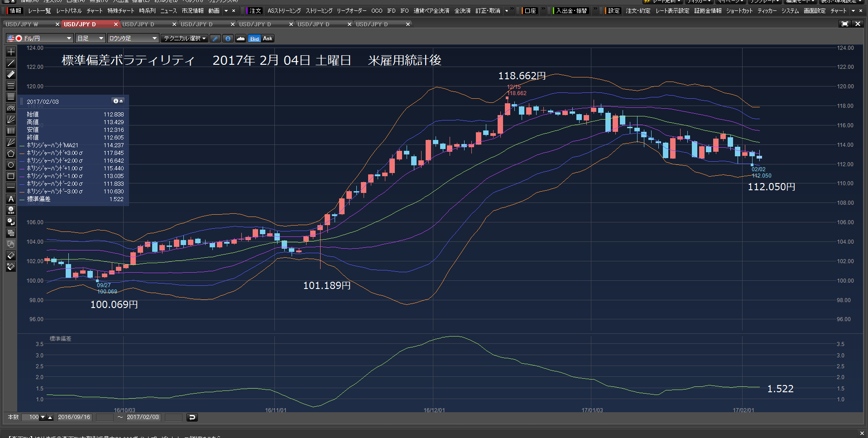Screen dimensions: 868x438
Task: Click the area chart icon in toolbar
Action: pos(241,39)
